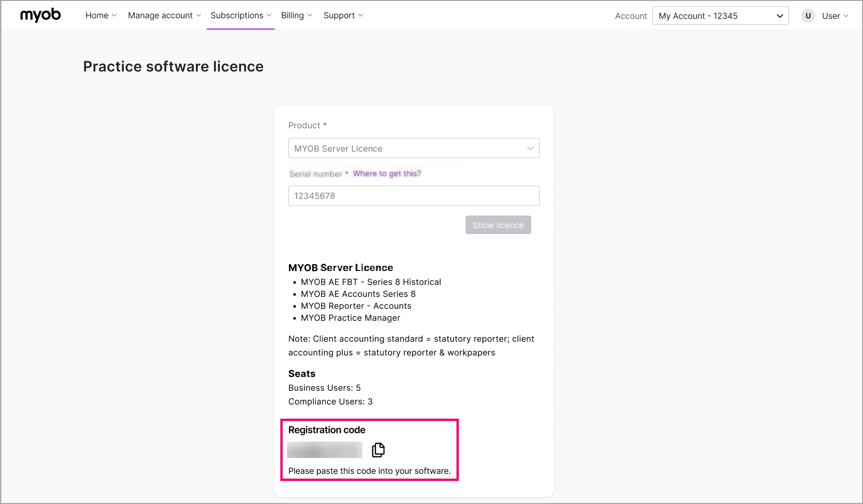Click the Account label beside the selector
863x504 pixels.
click(631, 16)
